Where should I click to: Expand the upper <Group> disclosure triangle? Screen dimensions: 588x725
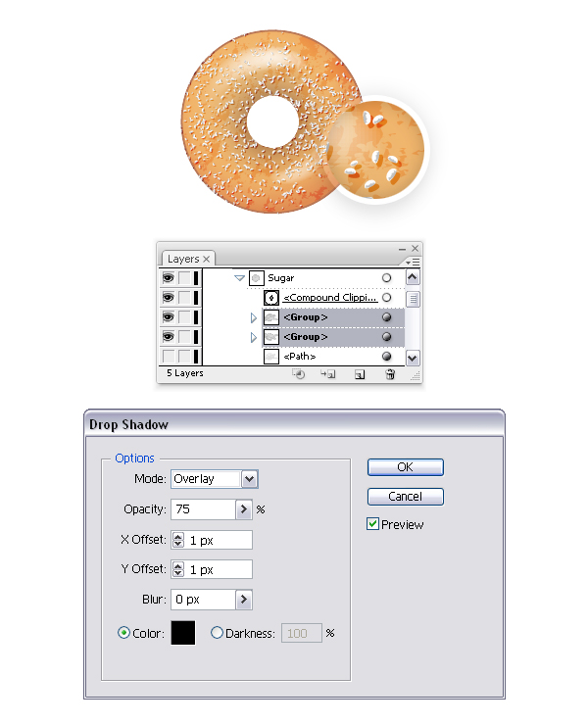[x=254, y=317]
